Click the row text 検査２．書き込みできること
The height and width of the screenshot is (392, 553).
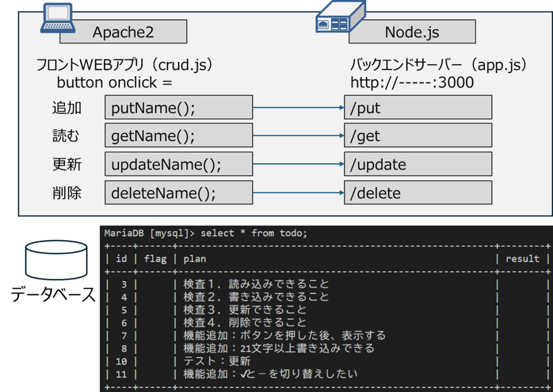tap(256, 297)
